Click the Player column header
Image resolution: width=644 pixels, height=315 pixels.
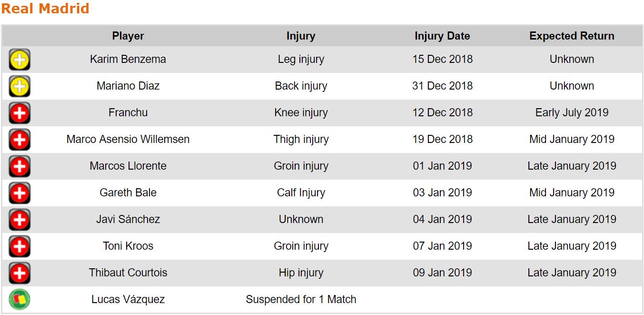[x=128, y=36]
